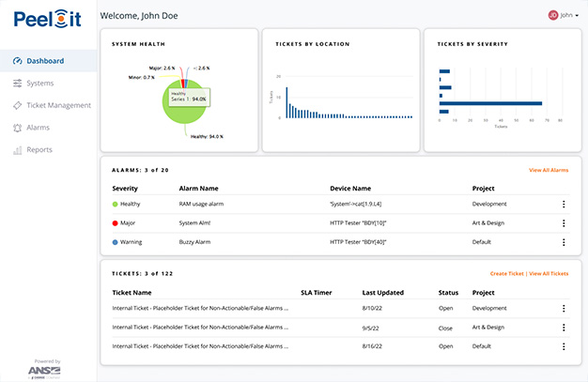
Task: Click the Alarms bell icon
Action: [x=17, y=128]
